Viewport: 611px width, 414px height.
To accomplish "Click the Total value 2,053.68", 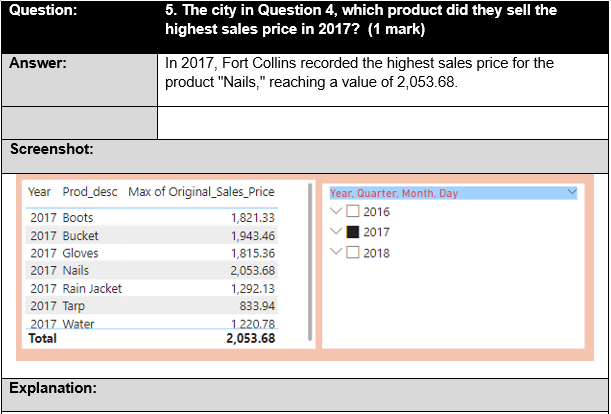I will (250, 339).
